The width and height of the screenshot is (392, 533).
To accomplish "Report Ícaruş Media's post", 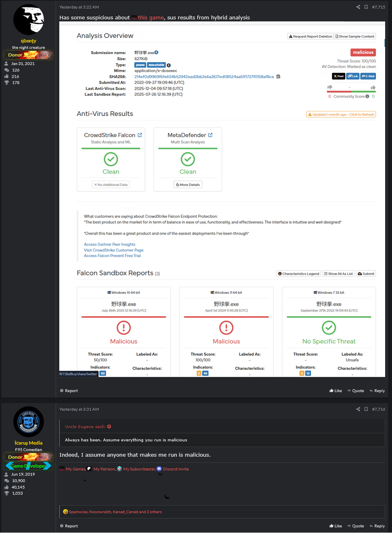I will coord(69,526).
